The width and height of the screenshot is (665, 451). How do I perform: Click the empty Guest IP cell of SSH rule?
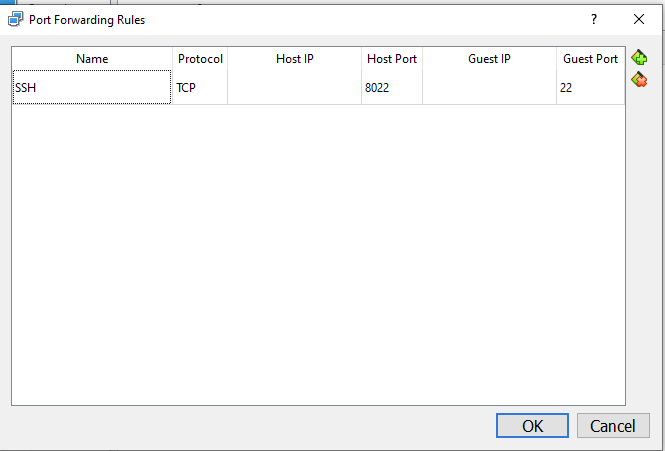tap(489, 87)
